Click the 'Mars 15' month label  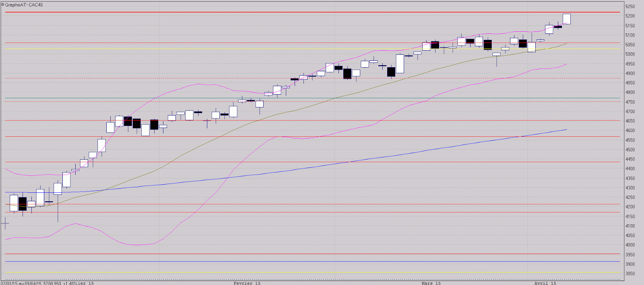click(431, 283)
